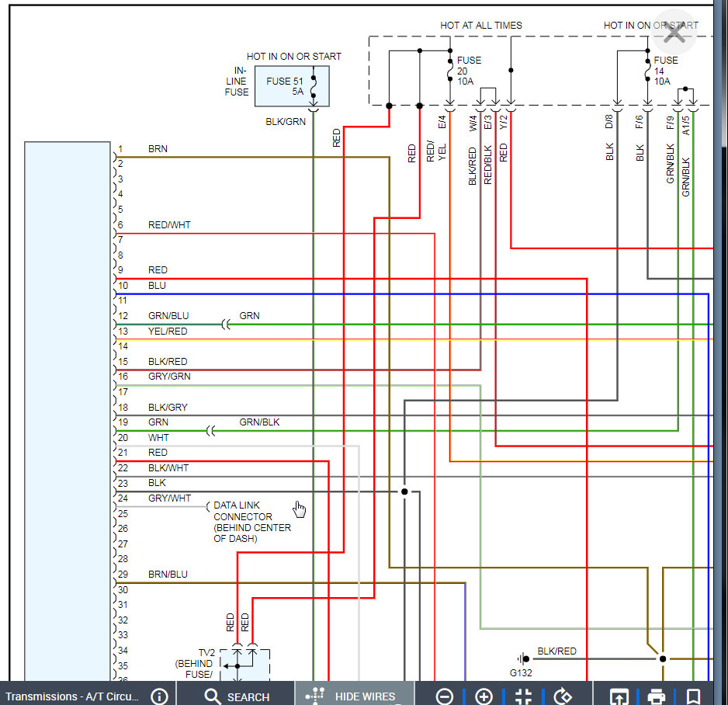
Task: Click the info icon beside the diagram title
Action: coord(159,696)
